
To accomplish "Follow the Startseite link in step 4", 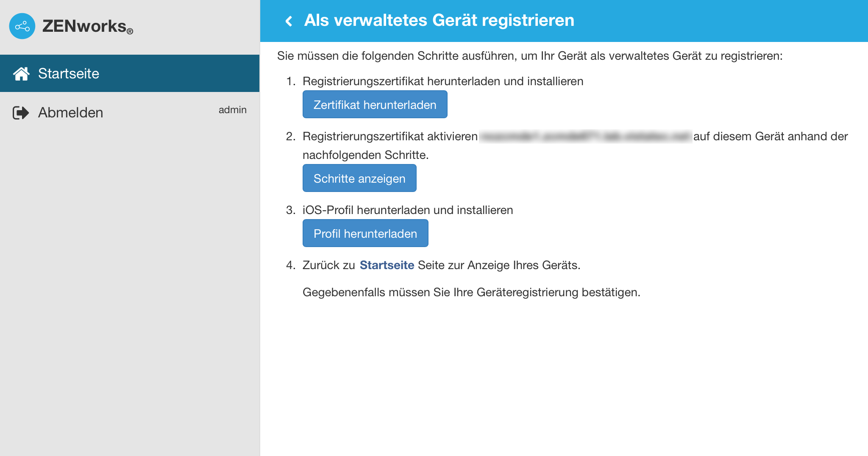I will point(387,265).
